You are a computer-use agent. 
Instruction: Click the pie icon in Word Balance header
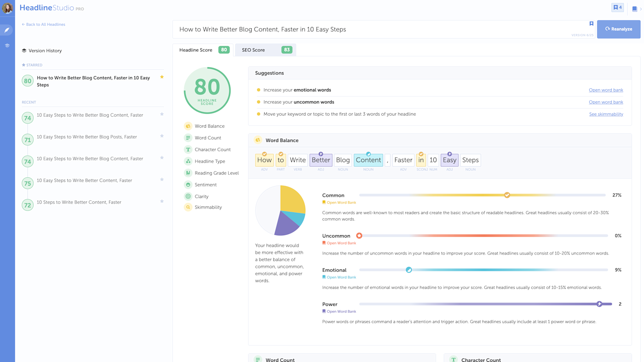(258, 140)
